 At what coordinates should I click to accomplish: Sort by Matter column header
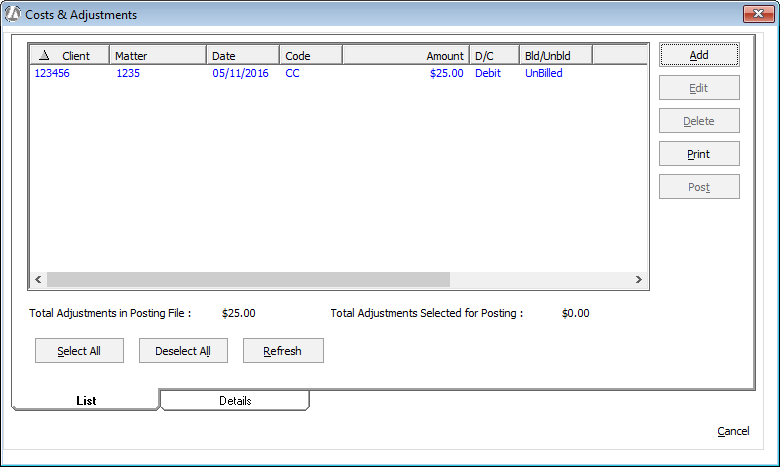(157, 56)
